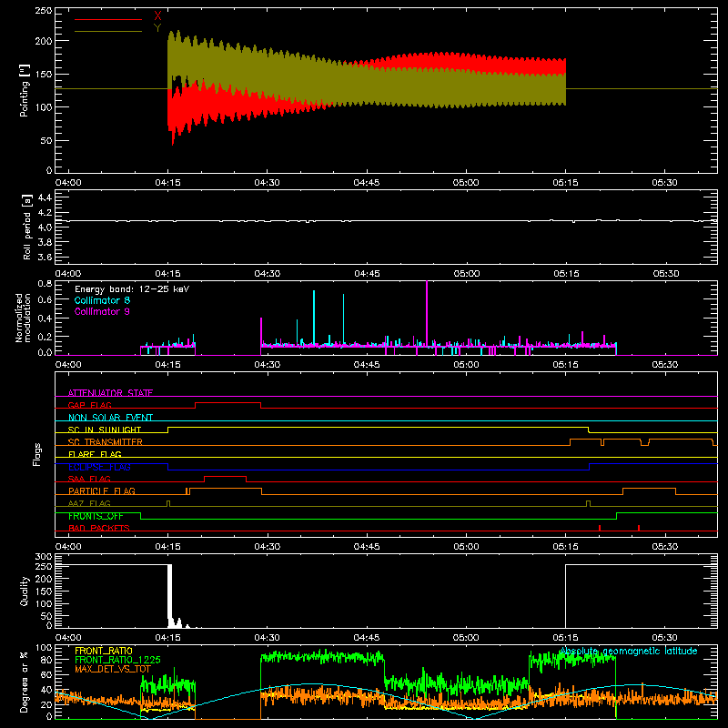Click the orange 'MAX_DET_VS_TOT' legend entry
This screenshot has height=728, width=728.
coord(113,669)
